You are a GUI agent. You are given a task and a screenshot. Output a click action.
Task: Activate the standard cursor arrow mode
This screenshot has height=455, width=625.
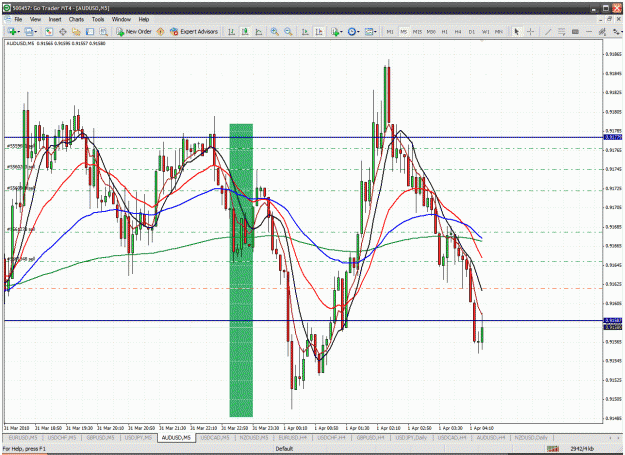[x=517, y=31]
